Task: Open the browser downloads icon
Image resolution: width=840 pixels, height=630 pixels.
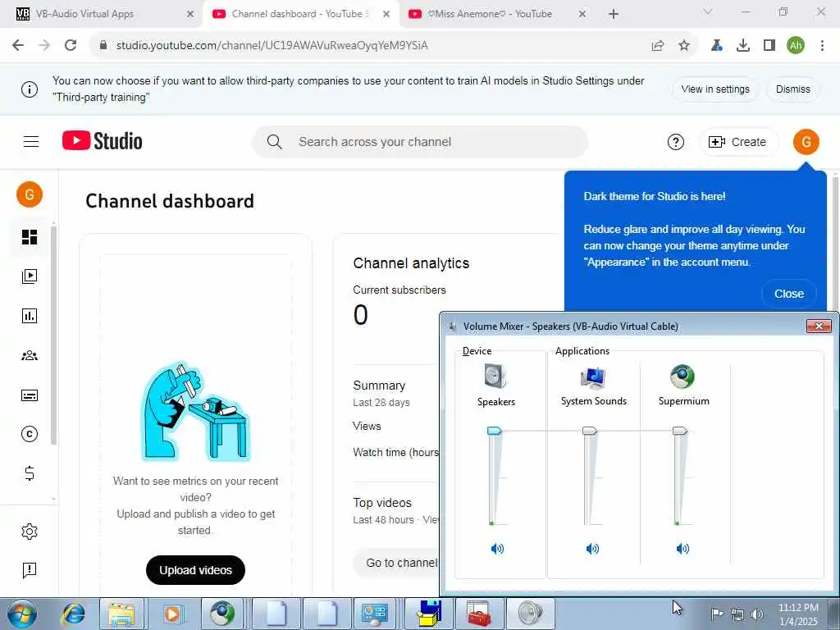Action: point(742,46)
